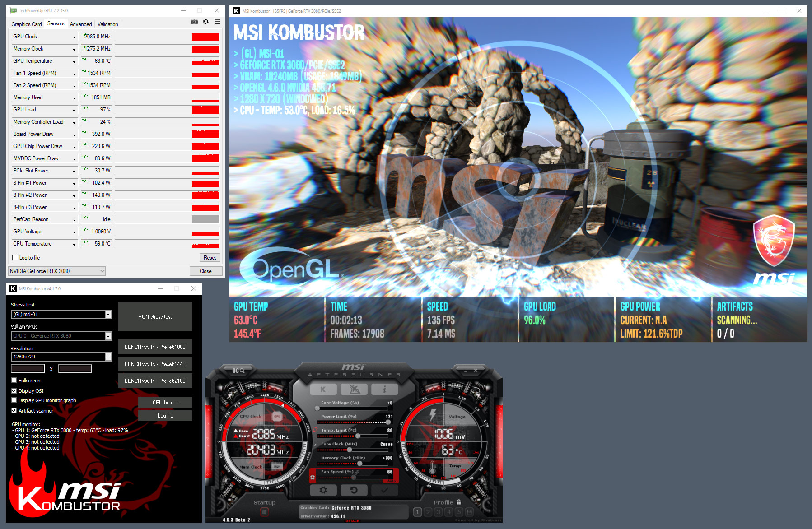Open the Afterburner OC scanner

pyautogui.click(x=238, y=371)
